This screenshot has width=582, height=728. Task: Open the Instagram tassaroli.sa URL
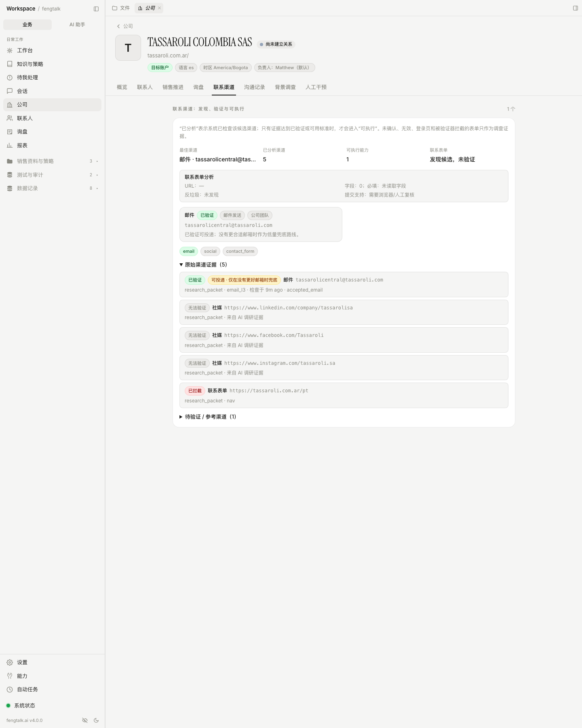tap(280, 363)
